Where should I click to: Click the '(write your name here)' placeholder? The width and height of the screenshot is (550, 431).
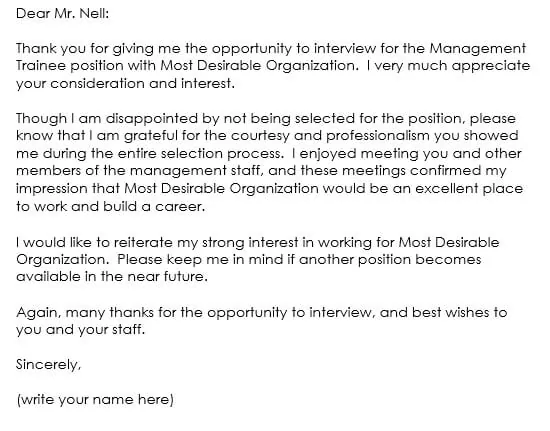(95, 400)
